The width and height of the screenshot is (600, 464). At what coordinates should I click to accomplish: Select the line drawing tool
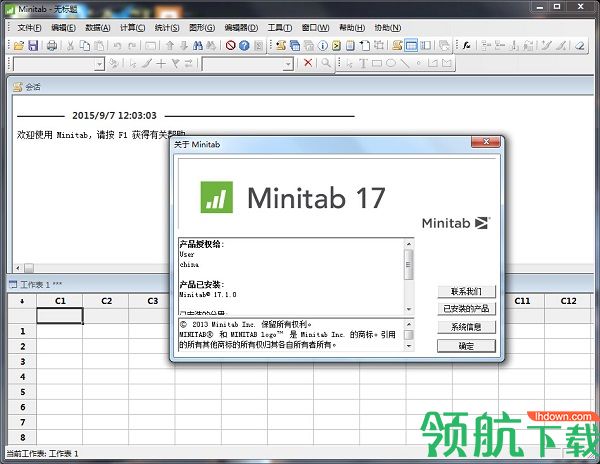click(x=405, y=63)
